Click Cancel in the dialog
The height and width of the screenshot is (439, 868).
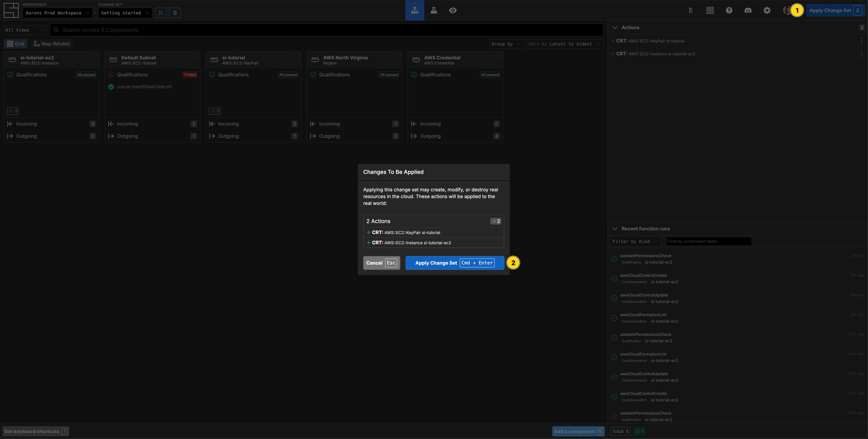[381, 263]
